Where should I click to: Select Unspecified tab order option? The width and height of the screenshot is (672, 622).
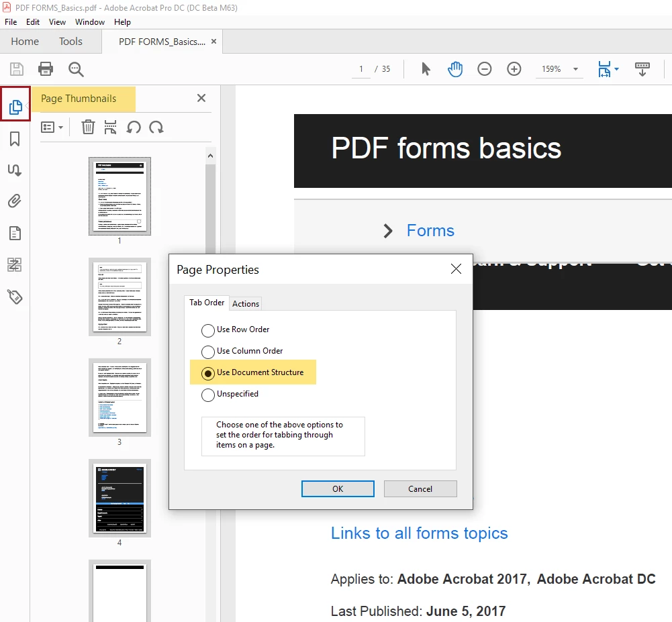point(208,395)
